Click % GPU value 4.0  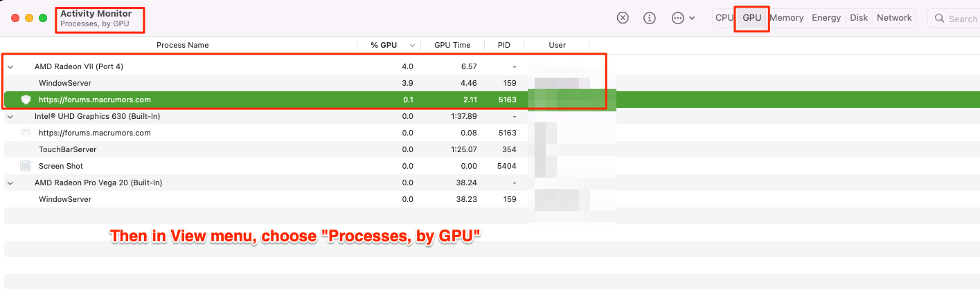coord(407,66)
